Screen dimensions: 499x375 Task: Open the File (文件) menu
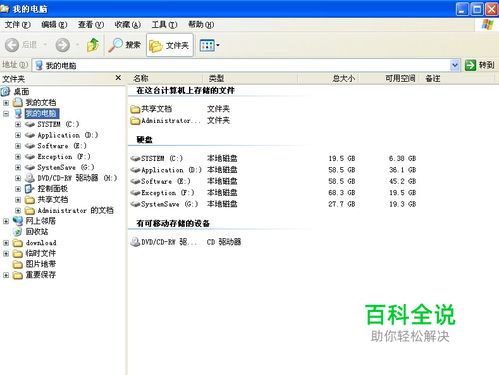[17, 25]
